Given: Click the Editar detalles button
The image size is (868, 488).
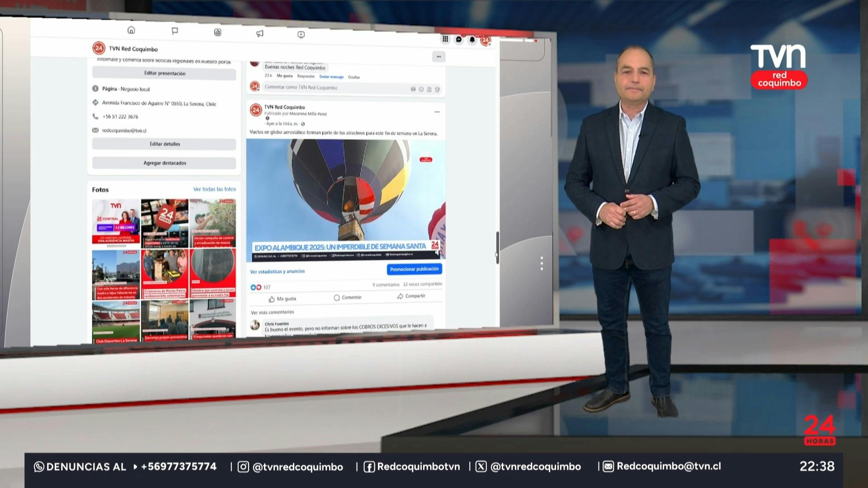Looking at the screenshot, I should point(164,144).
